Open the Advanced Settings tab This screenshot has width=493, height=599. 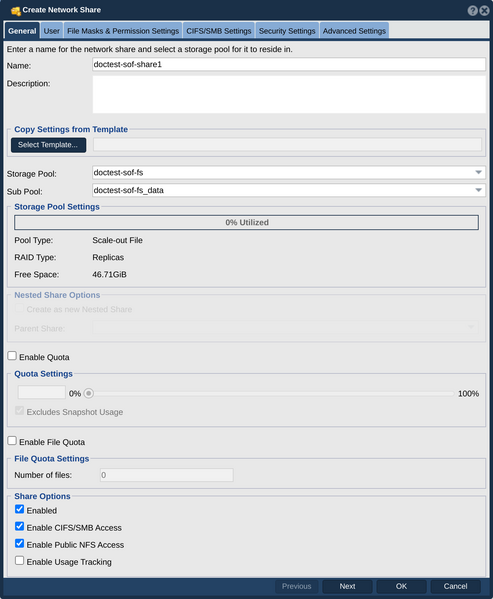[354, 31]
